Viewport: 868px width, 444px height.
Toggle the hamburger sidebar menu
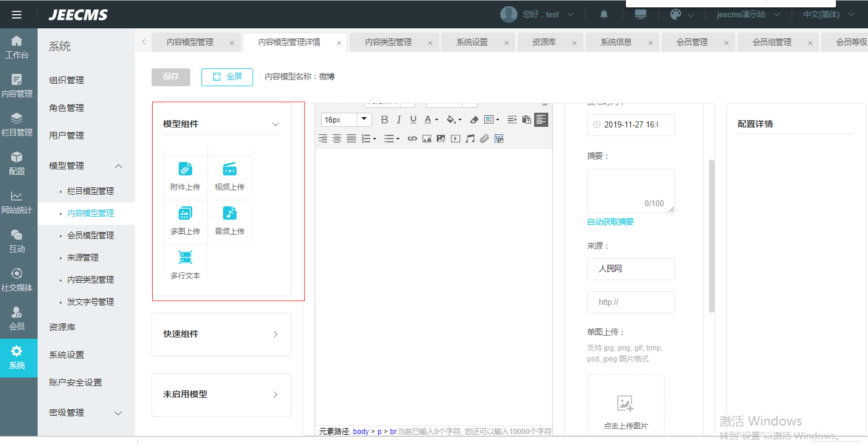click(17, 15)
